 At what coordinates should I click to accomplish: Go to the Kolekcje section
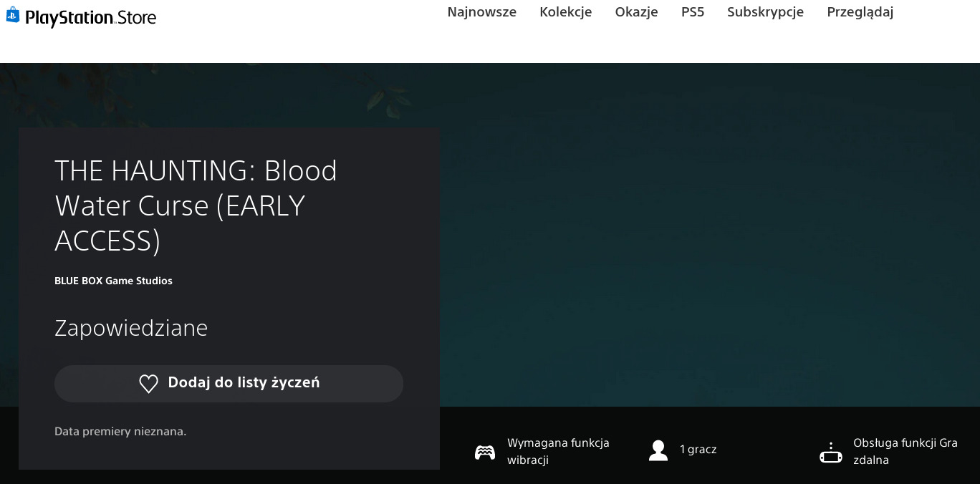(565, 12)
